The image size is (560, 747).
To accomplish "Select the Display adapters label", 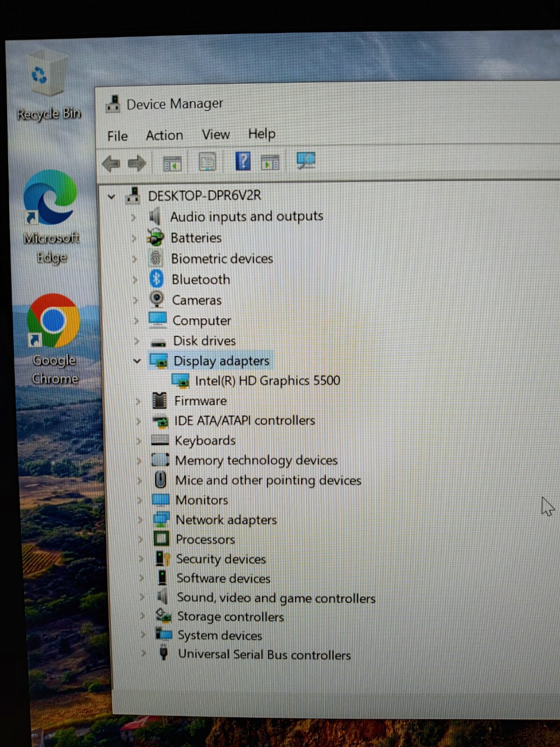I will (x=221, y=361).
